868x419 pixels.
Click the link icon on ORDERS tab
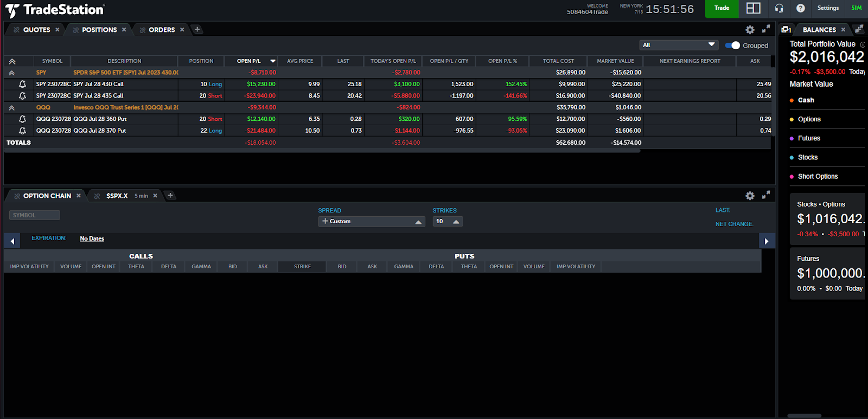(x=143, y=30)
